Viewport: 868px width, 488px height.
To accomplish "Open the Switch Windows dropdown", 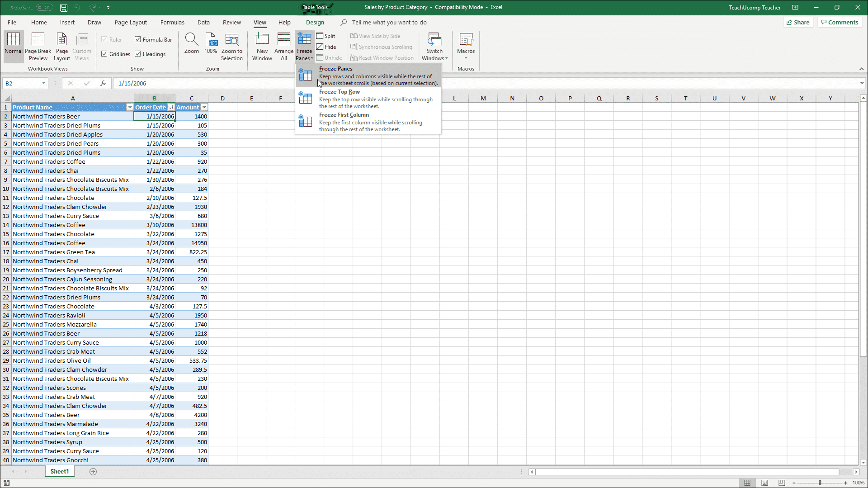I will pyautogui.click(x=434, y=47).
